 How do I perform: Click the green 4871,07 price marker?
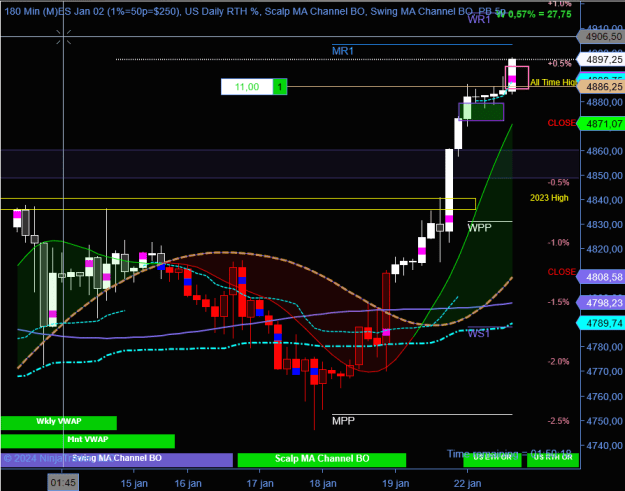pyautogui.click(x=603, y=124)
